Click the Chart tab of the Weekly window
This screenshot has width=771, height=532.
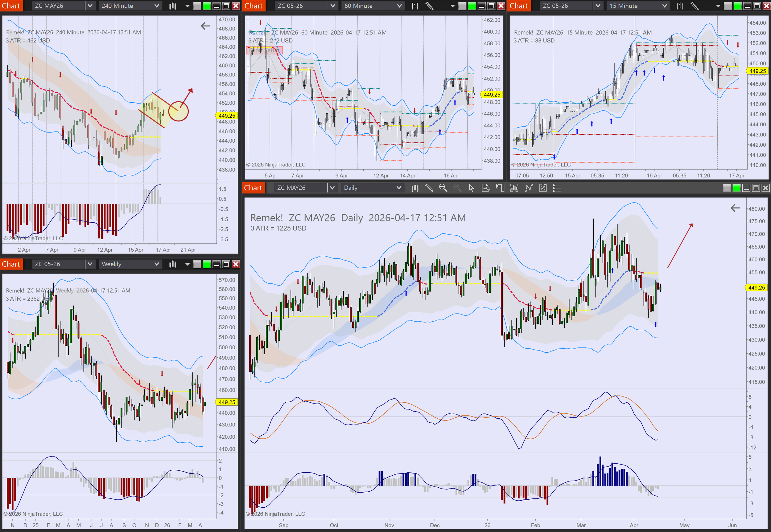(11, 264)
